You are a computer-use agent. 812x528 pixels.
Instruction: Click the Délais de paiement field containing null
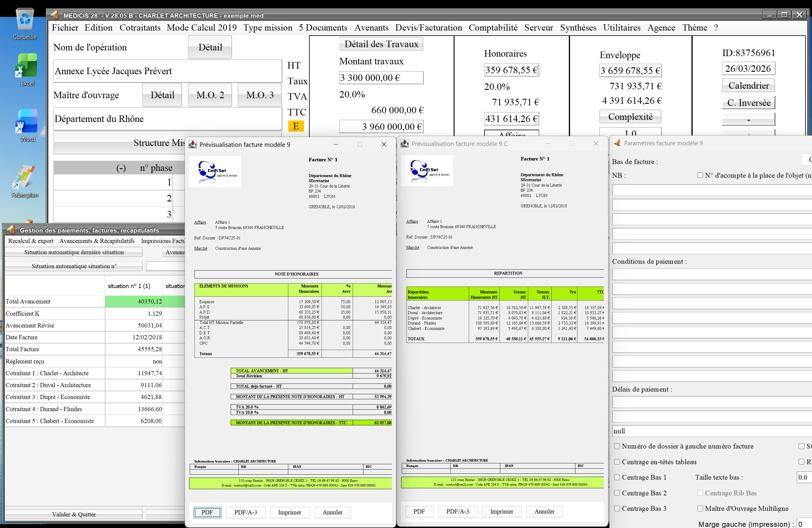712,431
